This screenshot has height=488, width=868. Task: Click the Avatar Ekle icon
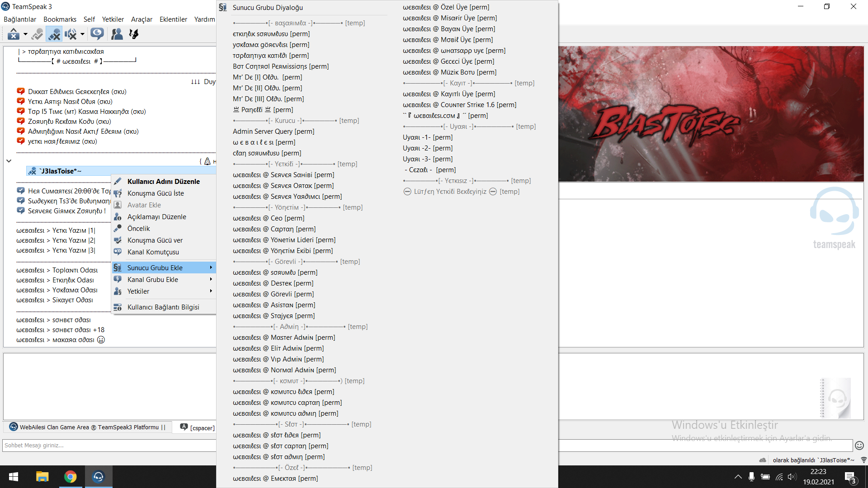pos(118,205)
